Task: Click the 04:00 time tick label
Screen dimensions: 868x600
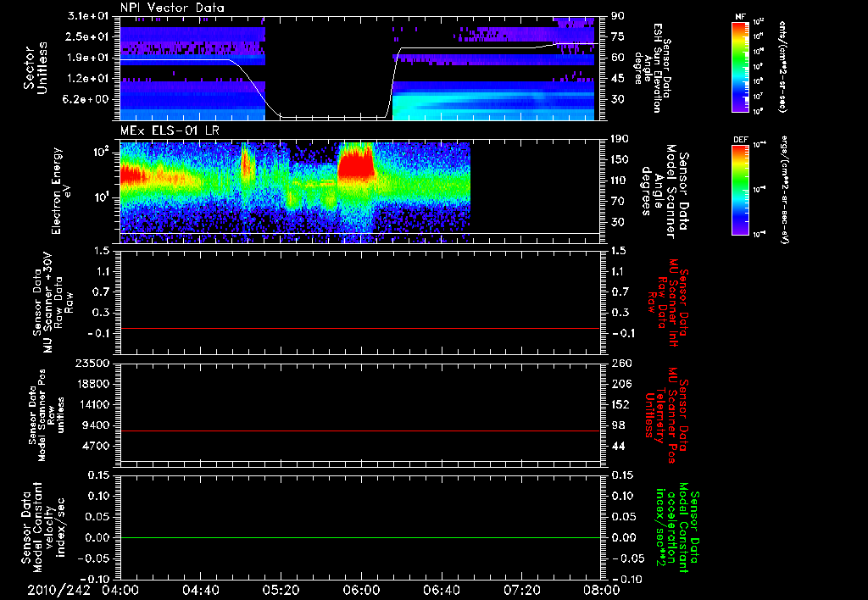Action: [x=120, y=590]
